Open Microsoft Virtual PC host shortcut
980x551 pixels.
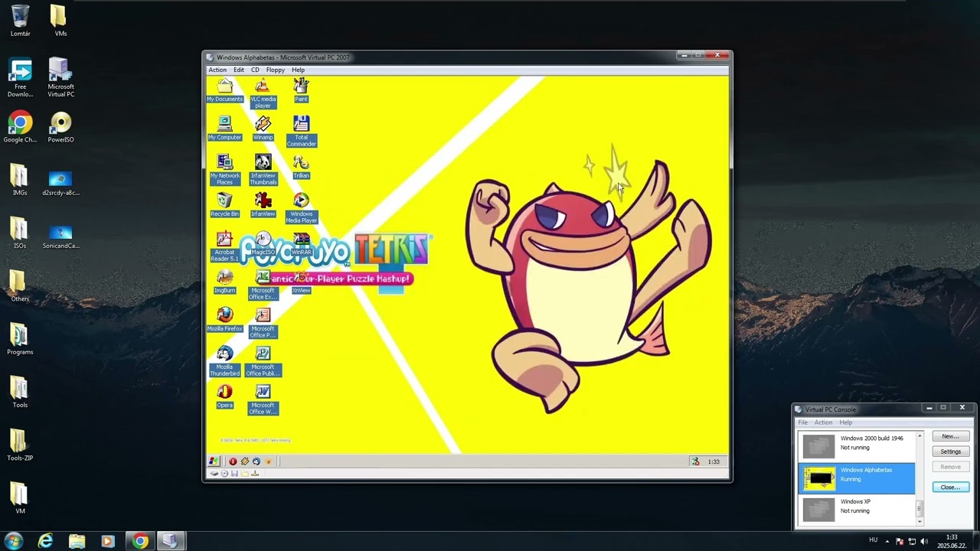pyautogui.click(x=60, y=77)
